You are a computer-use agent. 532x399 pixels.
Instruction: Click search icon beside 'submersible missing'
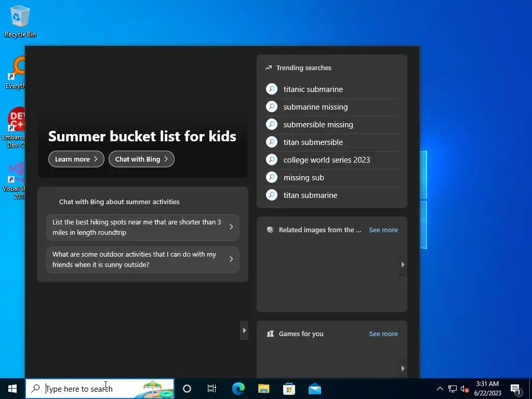[272, 124]
